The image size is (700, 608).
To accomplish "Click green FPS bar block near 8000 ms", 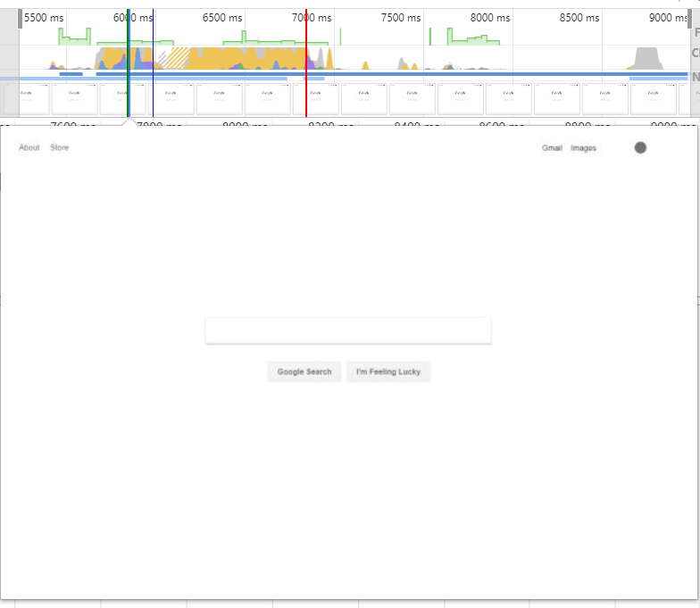I will (473, 37).
